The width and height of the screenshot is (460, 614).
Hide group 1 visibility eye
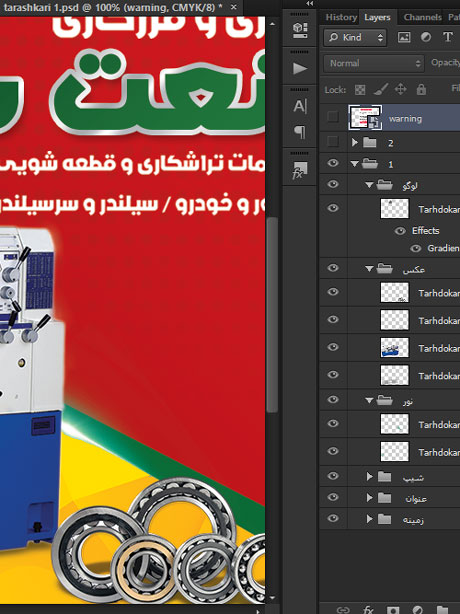[x=333, y=163]
